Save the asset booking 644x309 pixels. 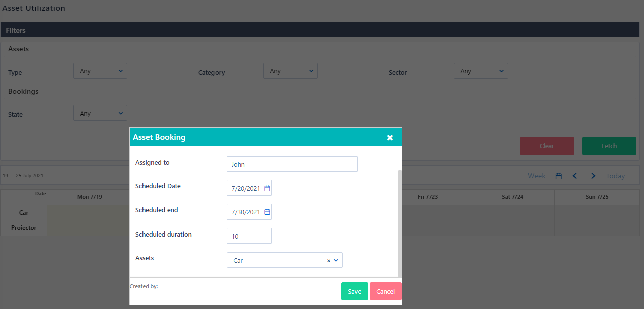354,291
